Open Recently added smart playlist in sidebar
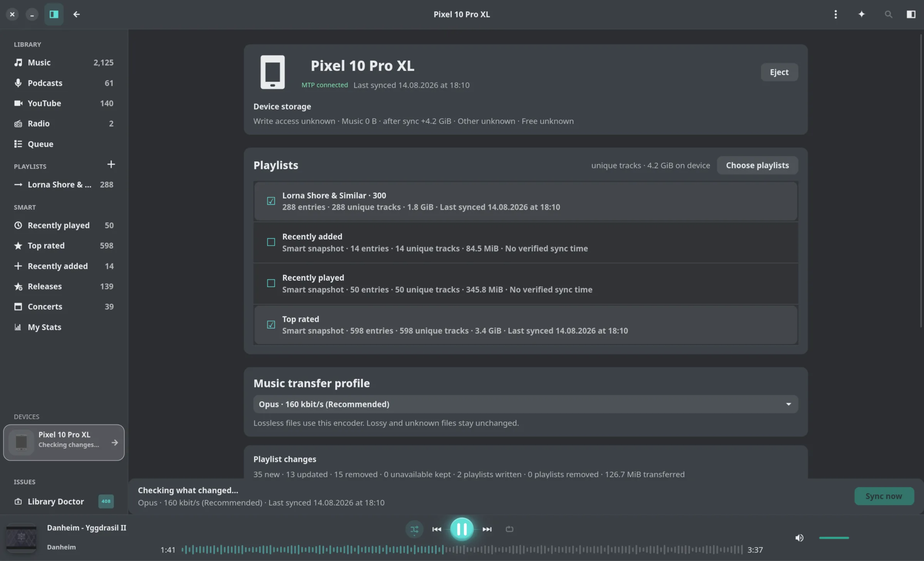The width and height of the screenshot is (924, 561). tap(64, 266)
